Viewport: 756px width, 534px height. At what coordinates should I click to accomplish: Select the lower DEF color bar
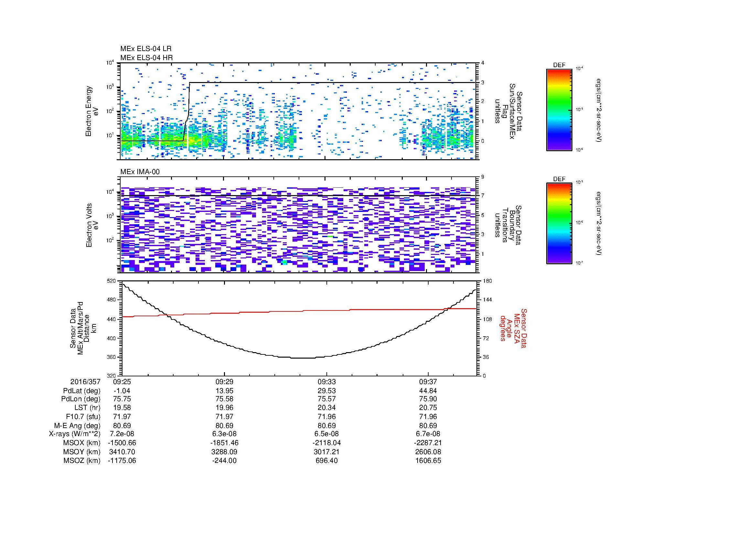point(559,224)
